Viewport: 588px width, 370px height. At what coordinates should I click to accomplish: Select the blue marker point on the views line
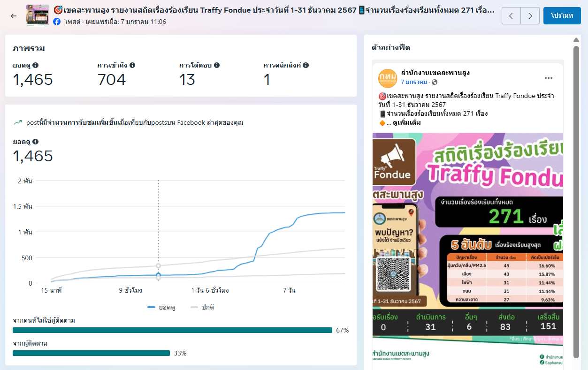point(159,275)
